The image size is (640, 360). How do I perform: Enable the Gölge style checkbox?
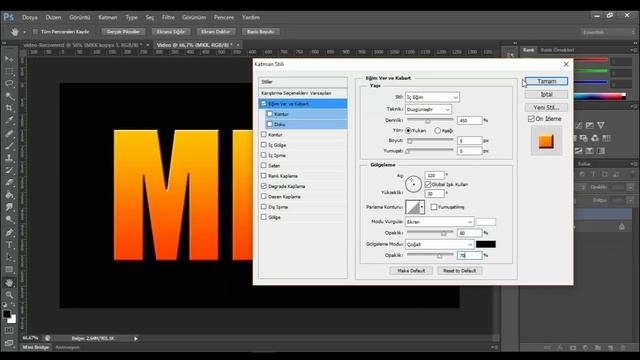tap(264, 217)
